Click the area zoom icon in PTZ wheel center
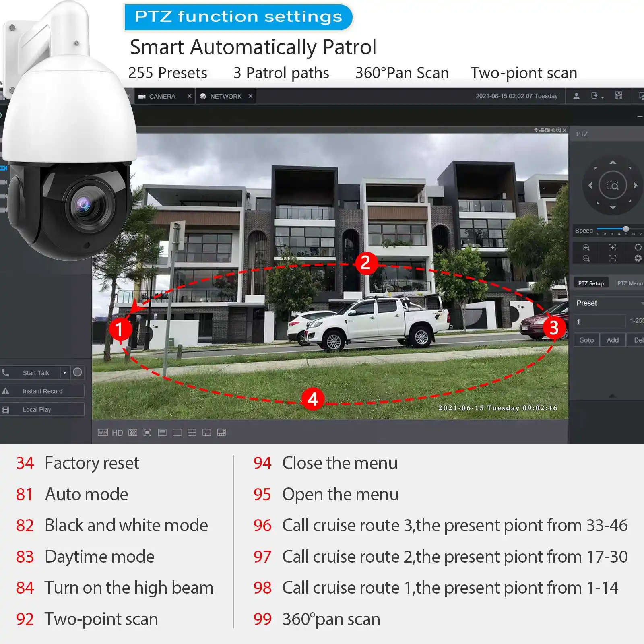The height and width of the screenshot is (644, 644). (613, 186)
